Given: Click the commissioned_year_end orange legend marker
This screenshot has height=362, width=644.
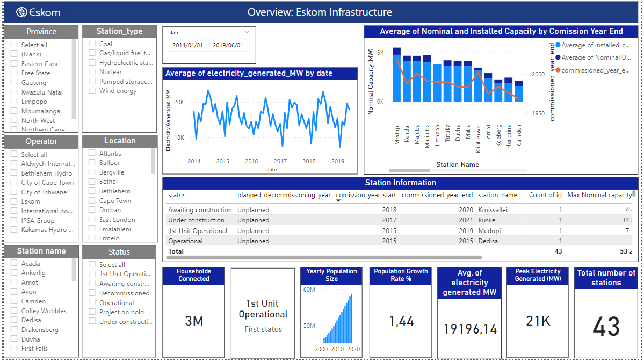Looking at the screenshot, I should tap(558, 70).
